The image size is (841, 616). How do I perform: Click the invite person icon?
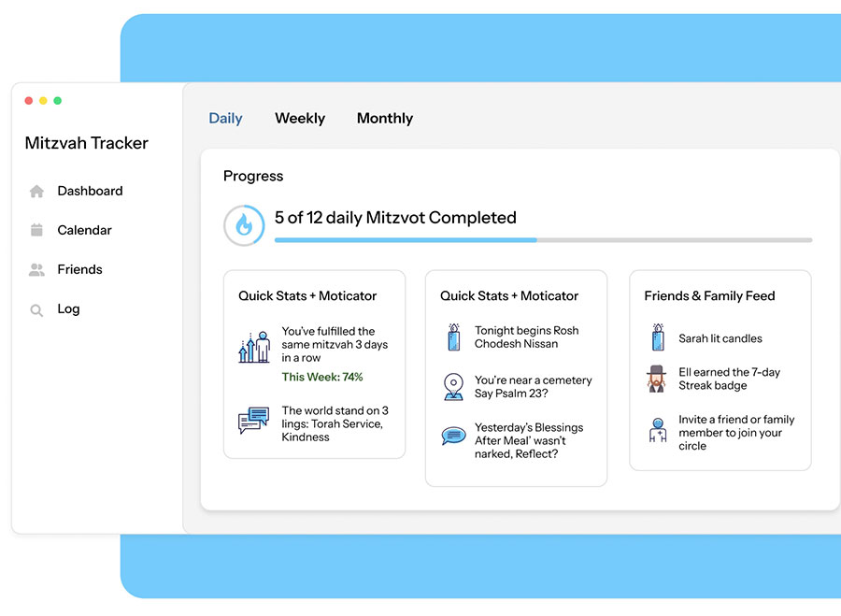pyautogui.click(x=657, y=431)
